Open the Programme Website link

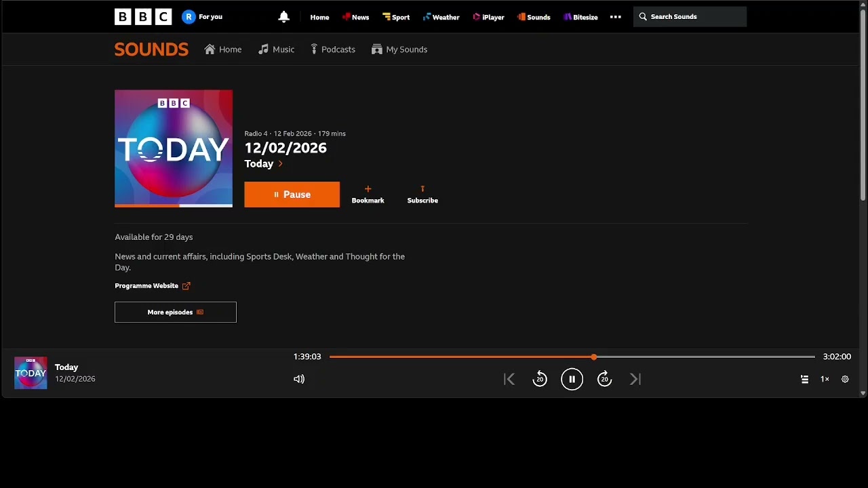coord(153,286)
